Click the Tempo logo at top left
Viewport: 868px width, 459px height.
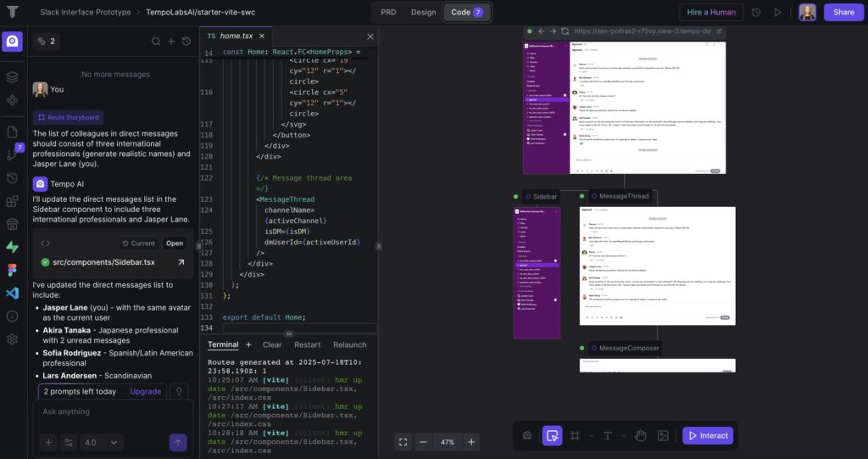pyautogui.click(x=12, y=12)
